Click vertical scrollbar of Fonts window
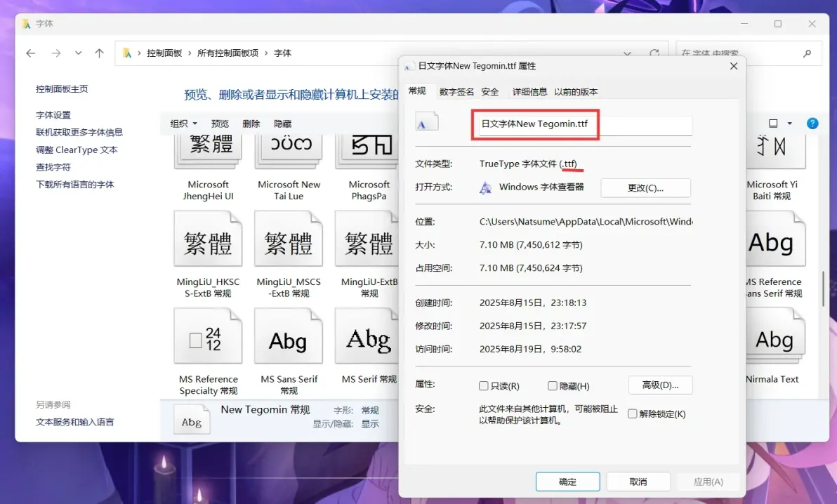The width and height of the screenshot is (837, 504). (824, 289)
